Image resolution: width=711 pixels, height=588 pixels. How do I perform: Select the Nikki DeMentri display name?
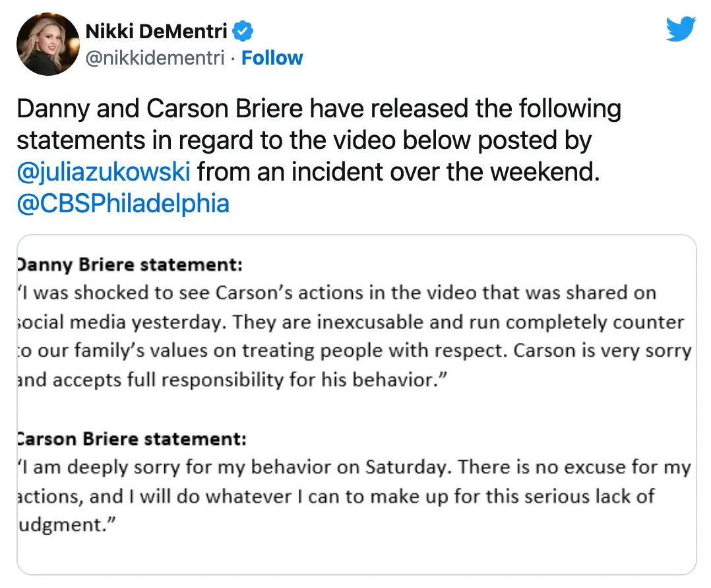coord(157,30)
